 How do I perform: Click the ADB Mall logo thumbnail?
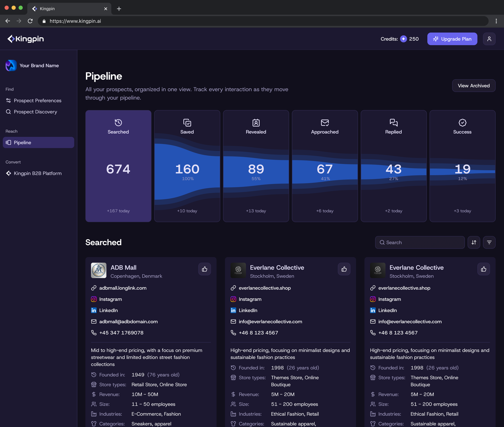pyautogui.click(x=99, y=270)
